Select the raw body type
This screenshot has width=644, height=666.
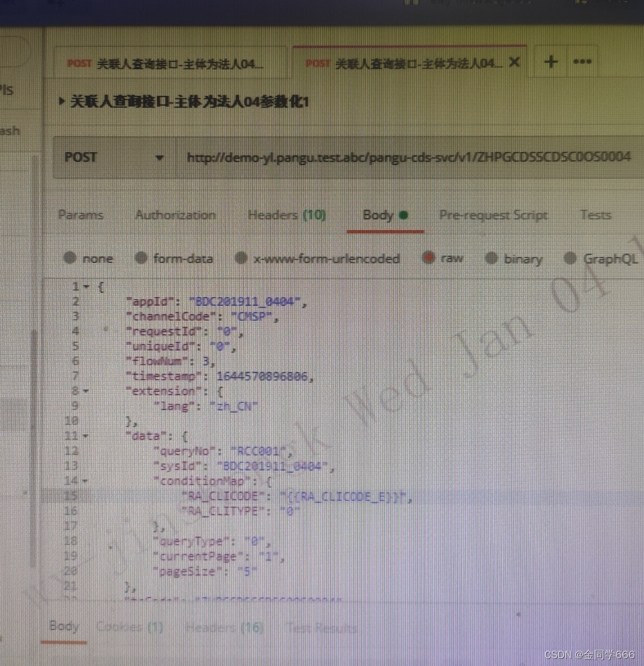pos(442,258)
